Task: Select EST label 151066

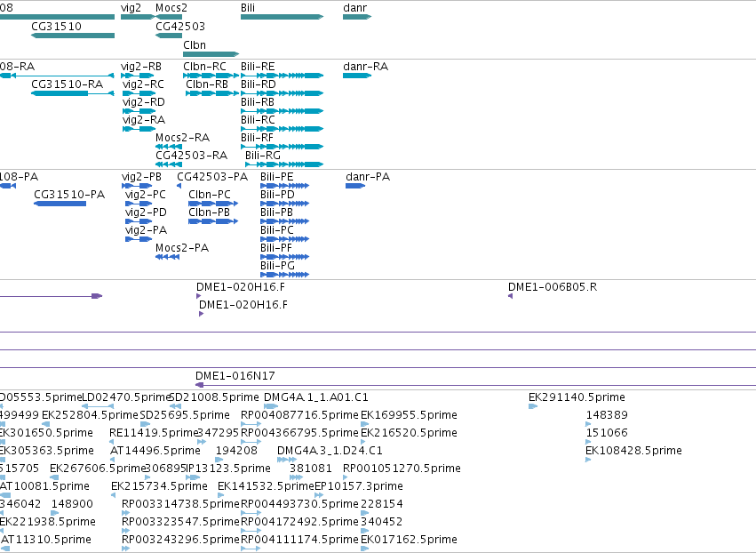Action: (607, 433)
